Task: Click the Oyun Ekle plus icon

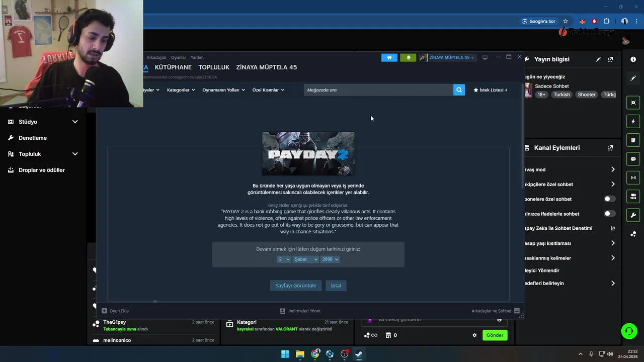Action: 105,311
